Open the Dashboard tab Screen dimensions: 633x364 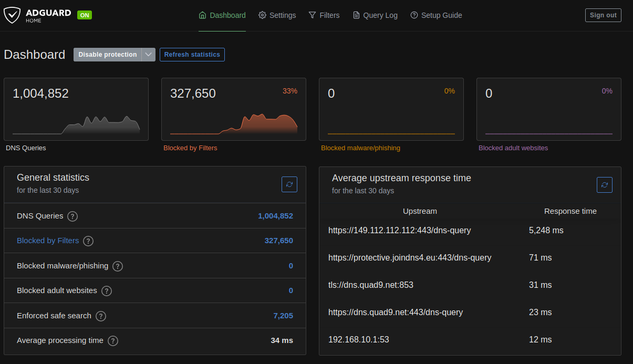222,15
